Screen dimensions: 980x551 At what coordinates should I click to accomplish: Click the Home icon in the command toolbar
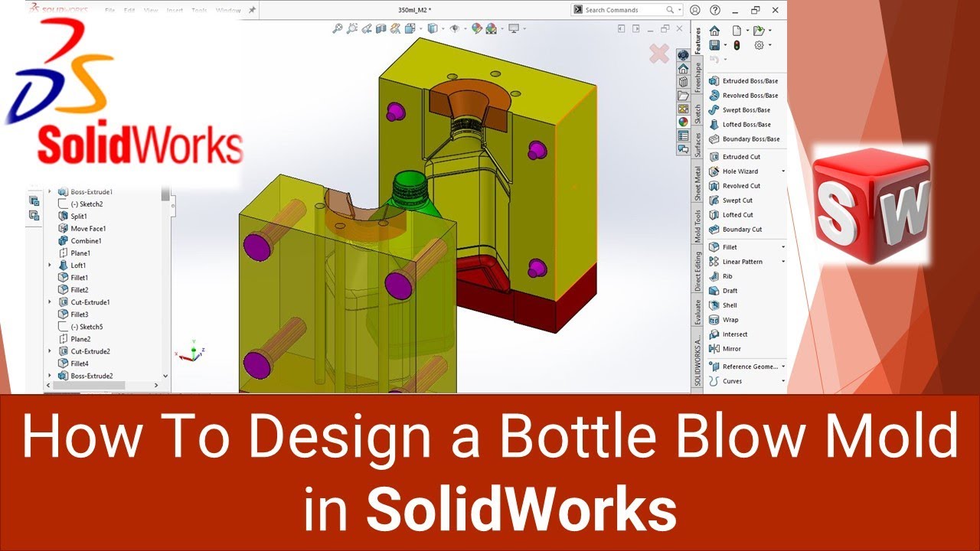click(x=714, y=31)
